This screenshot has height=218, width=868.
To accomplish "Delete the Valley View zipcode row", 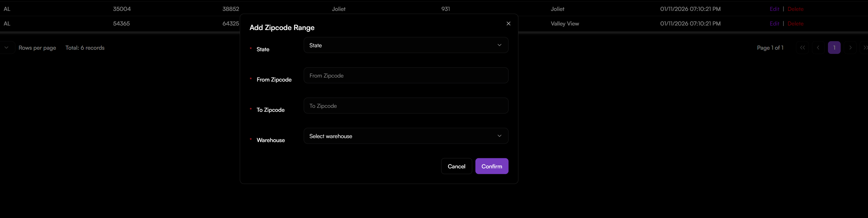I will (x=795, y=24).
